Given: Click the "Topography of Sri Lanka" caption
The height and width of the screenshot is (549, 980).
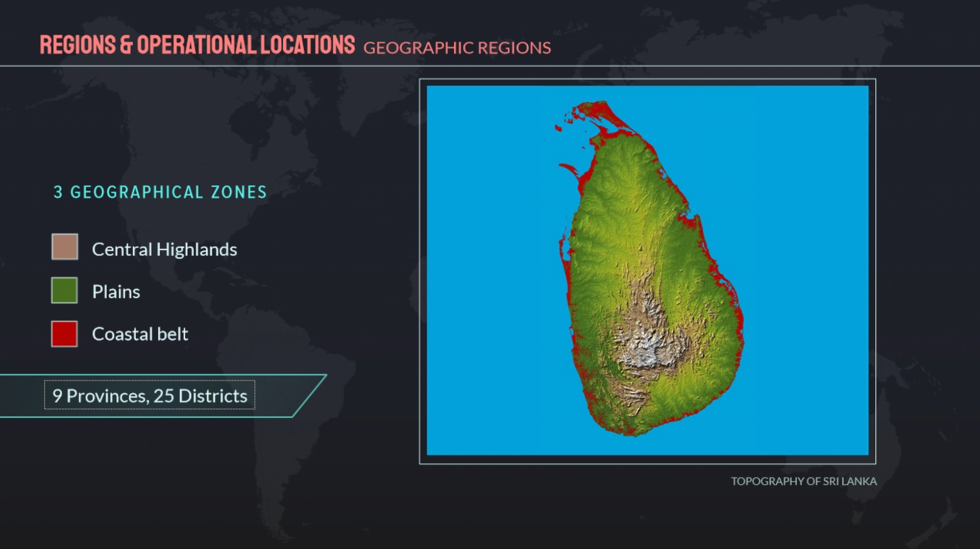Looking at the screenshot, I should pyautogui.click(x=804, y=481).
